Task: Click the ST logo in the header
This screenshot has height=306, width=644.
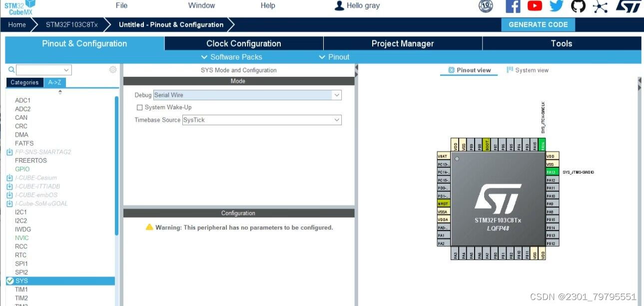Action: (628, 6)
